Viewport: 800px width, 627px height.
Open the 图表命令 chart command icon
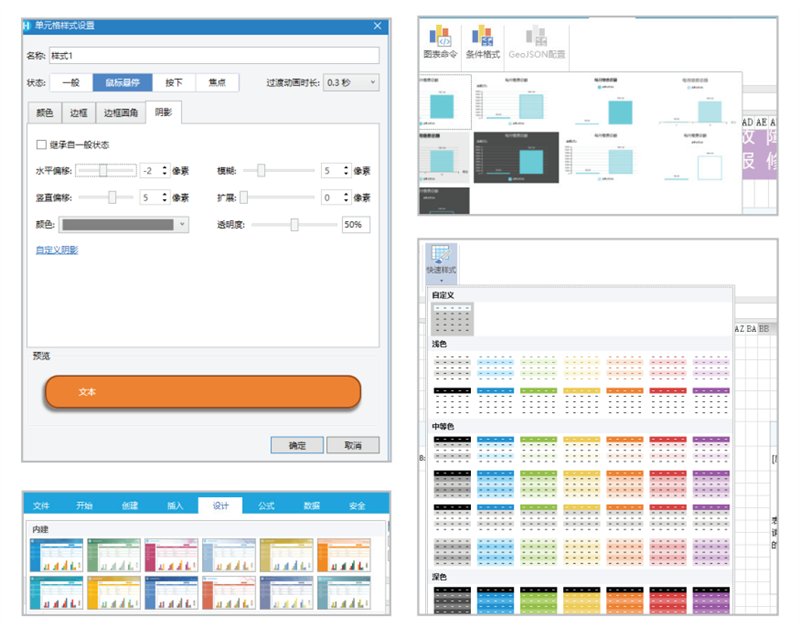(x=440, y=42)
